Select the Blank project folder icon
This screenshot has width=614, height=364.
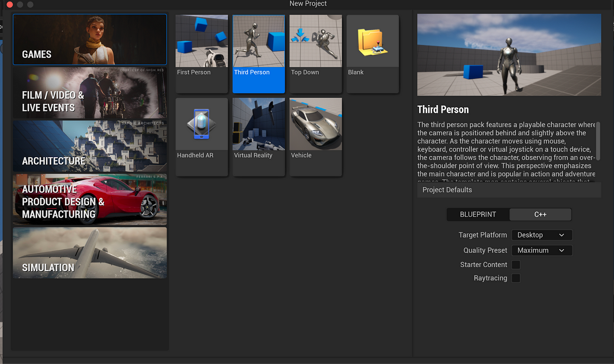(x=373, y=41)
